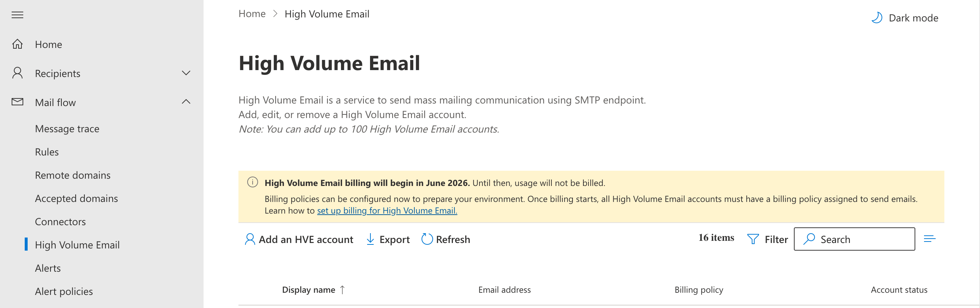
Task: Select Connectors in the Mail flow menu
Action: point(60,222)
